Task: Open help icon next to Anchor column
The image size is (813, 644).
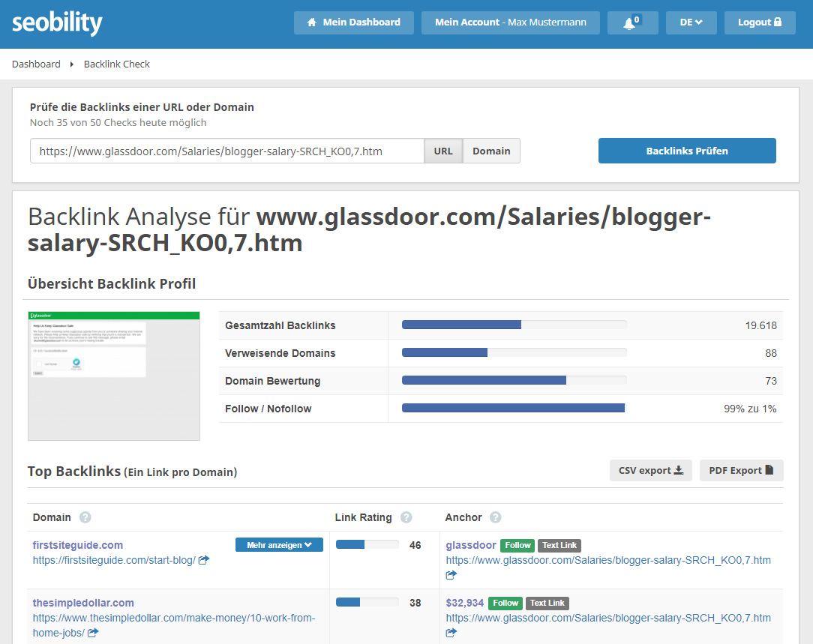Action: pyautogui.click(x=496, y=517)
